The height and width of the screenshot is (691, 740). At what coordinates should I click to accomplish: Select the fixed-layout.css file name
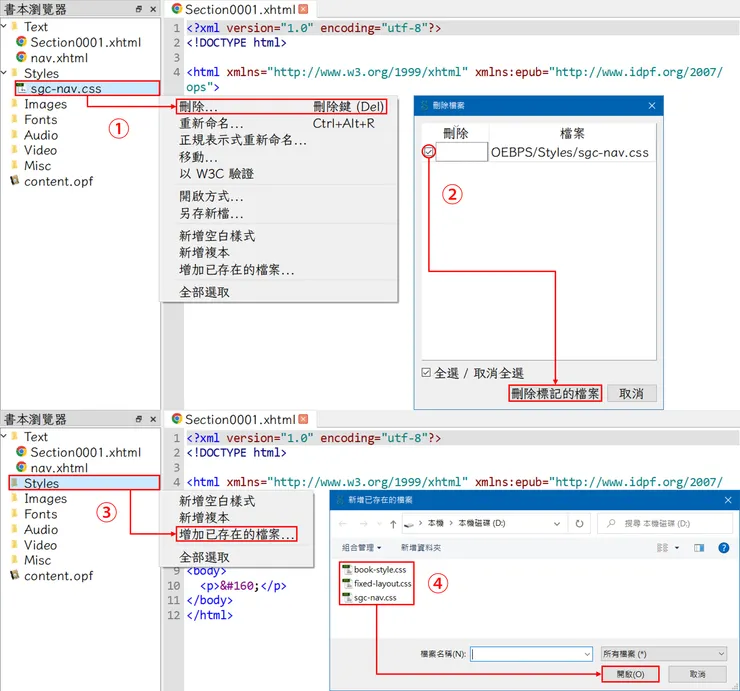pos(383,584)
